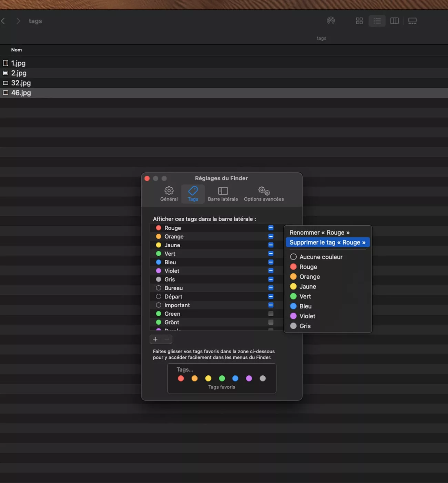Open AirDrop icon in Finder toolbar
The image size is (448, 483).
(x=331, y=21)
